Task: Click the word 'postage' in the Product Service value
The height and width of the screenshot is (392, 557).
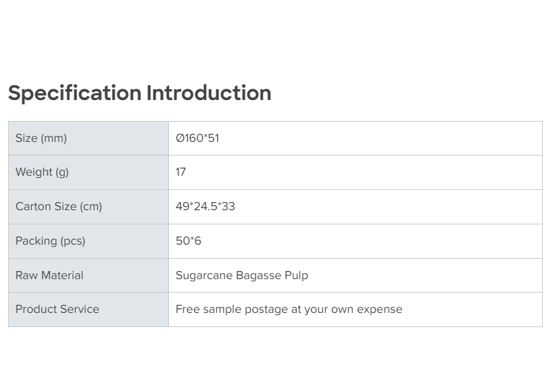Action: [266, 310]
